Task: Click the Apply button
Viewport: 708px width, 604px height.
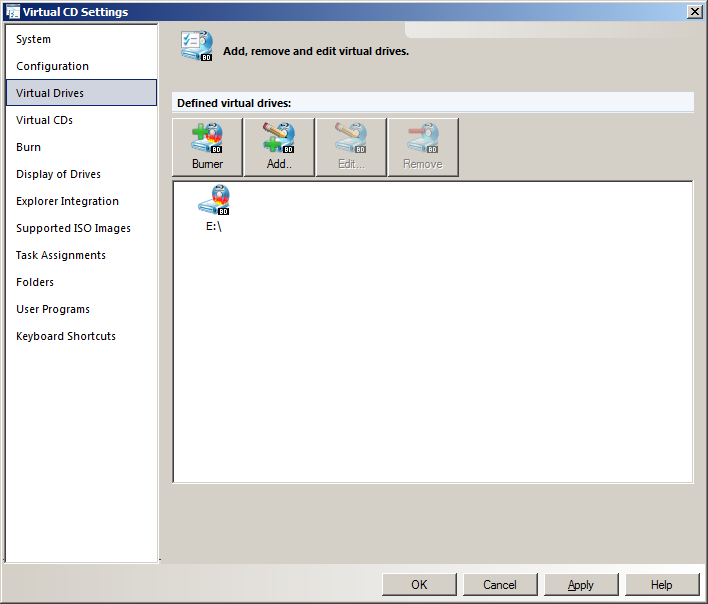Action: [x=581, y=585]
